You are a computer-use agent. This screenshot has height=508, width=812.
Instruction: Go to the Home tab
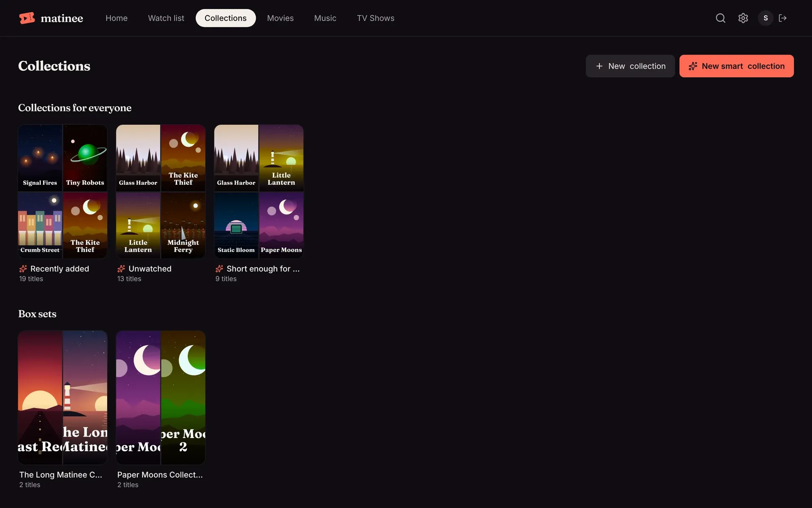coord(117,18)
